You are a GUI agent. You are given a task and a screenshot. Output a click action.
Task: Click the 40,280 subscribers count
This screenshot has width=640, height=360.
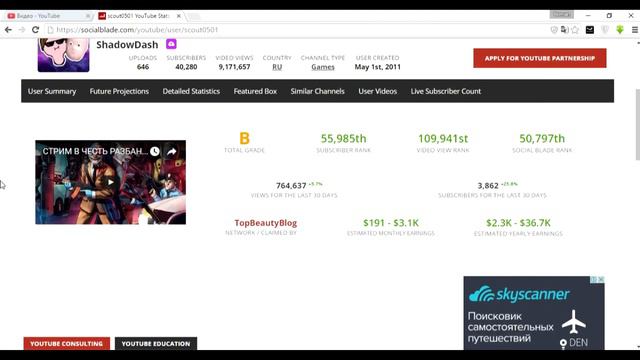click(x=186, y=67)
